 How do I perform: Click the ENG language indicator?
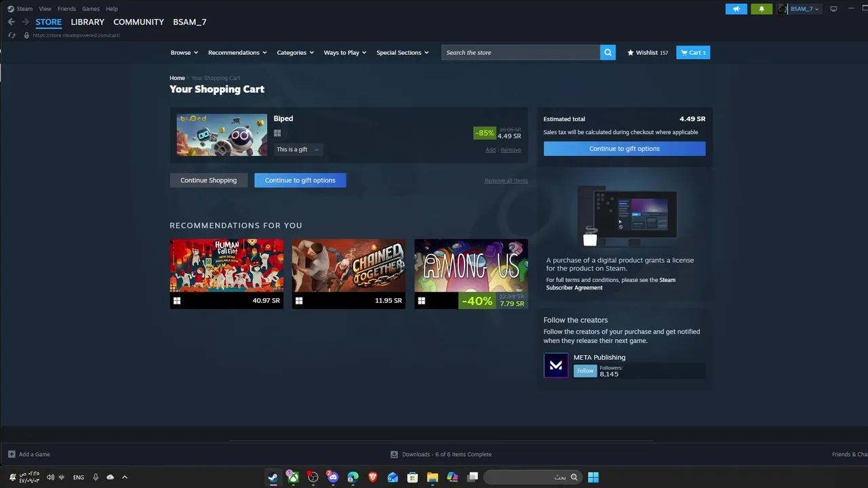click(79, 477)
